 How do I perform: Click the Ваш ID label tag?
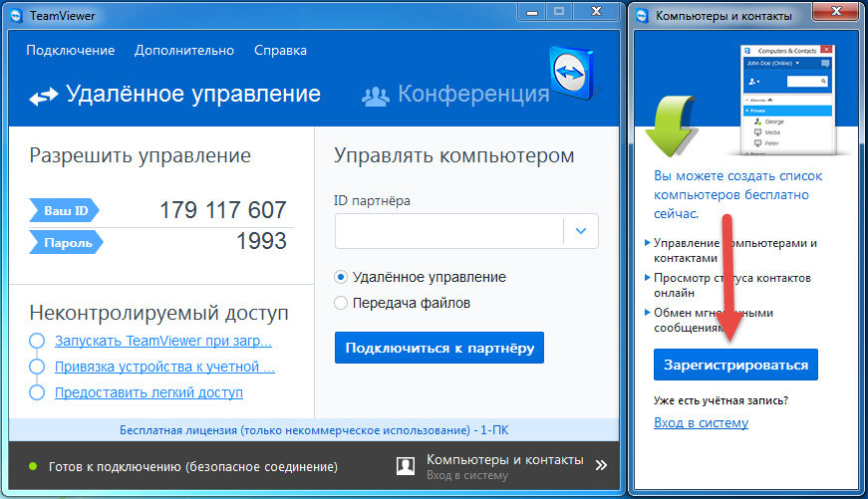coord(64,210)
